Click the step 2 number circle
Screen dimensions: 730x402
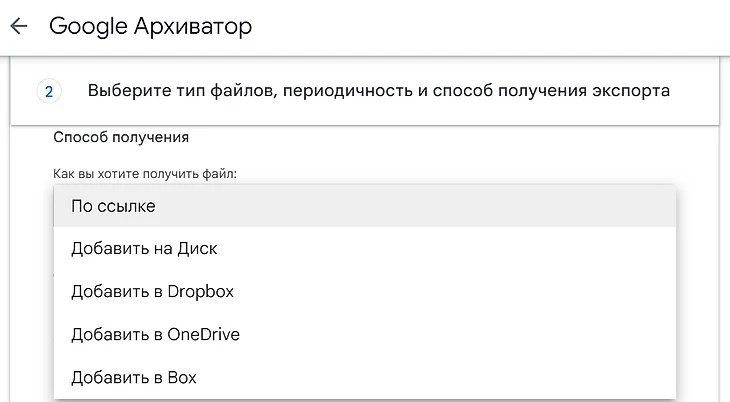(x=49, y=92)
